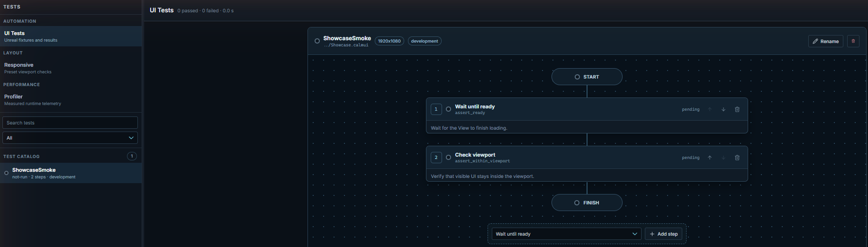Open the All filter dropdown
This screenshot has height=247, width=868.
point(70,138)
